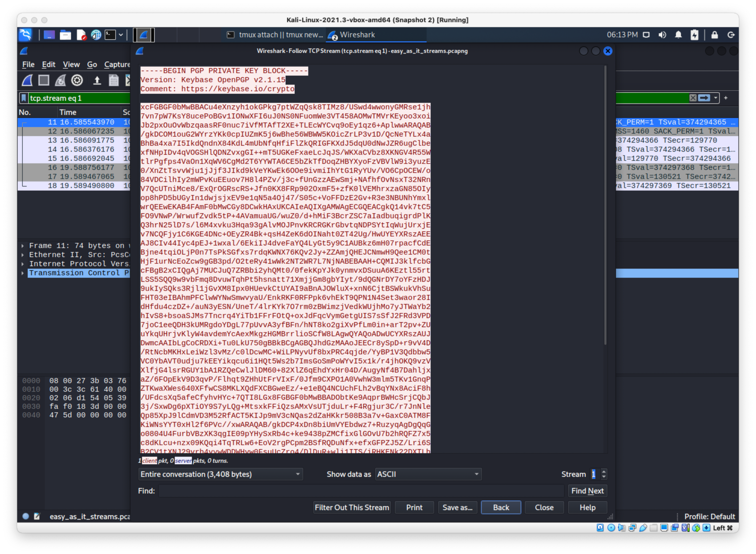Open the notifications bell icon
Screen dimensions: 756x554
pos(678,35)
